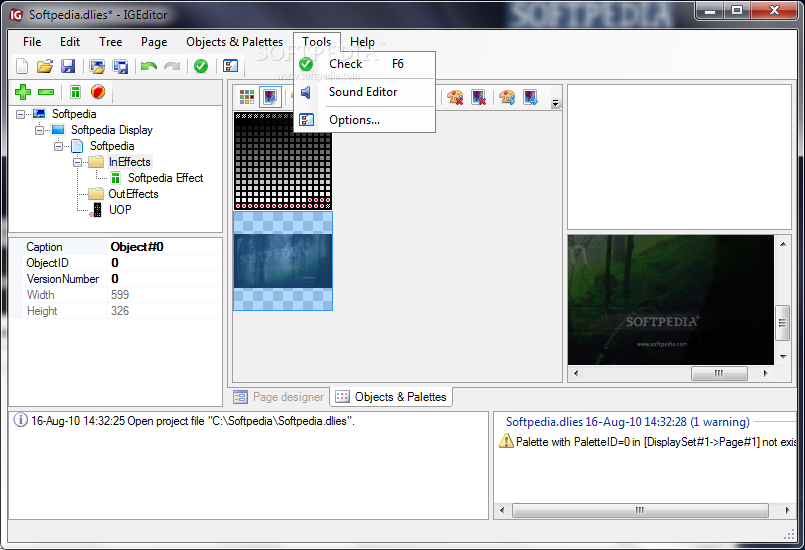Viewport: 805px width, 550px height.
Task: Collapse the Softpedia Display node
Action: pyautogui.click(x=40, y=130)
